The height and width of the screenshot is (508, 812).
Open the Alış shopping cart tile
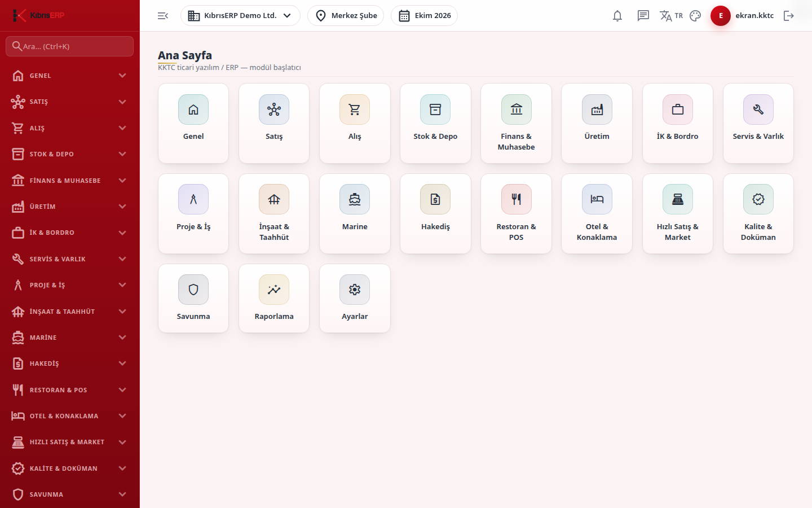tap(355, 123)
